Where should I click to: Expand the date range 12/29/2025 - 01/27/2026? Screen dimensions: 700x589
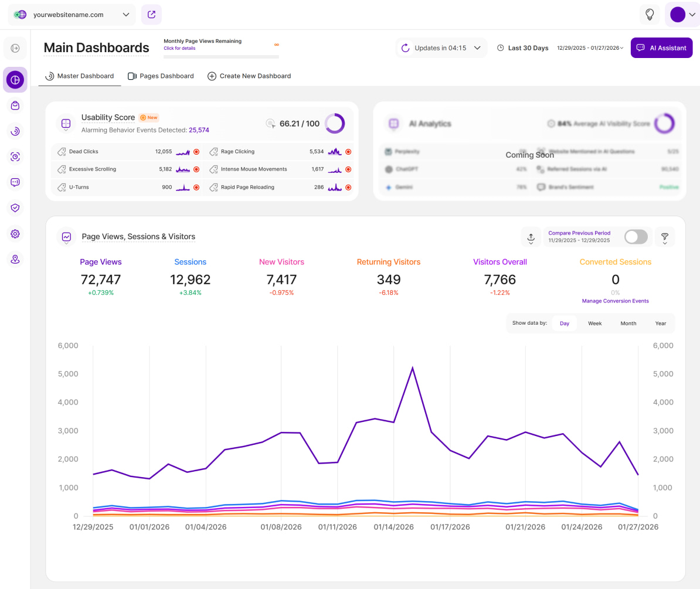pyautogui.click(x=590, y=48)
